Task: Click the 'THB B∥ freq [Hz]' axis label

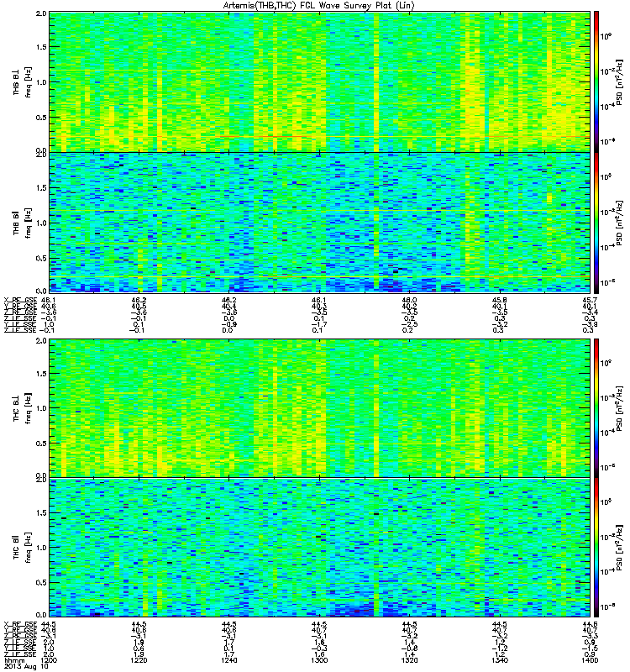Action: coord(23,223)
